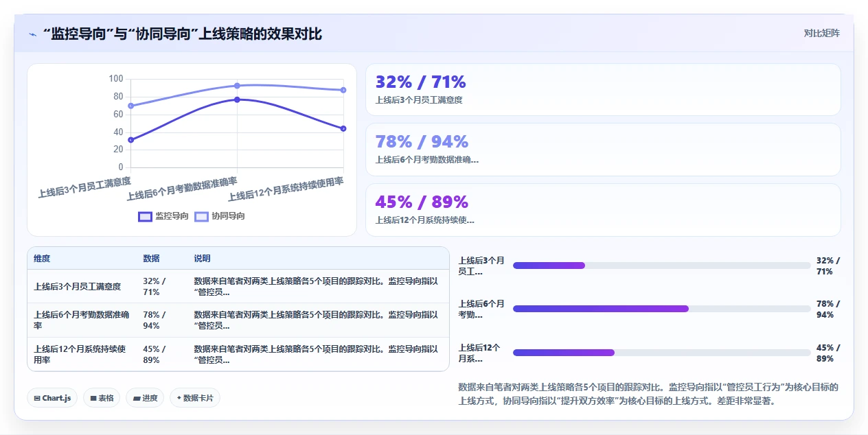The height and width of the screenshot is (435, 868).
Task: Click the 进度 tag chip
Action: [145, 398]
